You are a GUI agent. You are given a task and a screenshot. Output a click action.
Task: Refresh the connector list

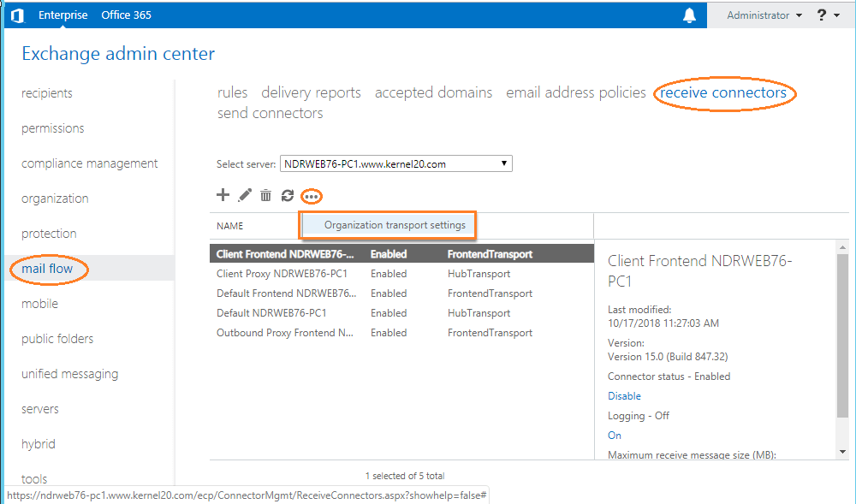pyautogui.click(x=287, y=195)
